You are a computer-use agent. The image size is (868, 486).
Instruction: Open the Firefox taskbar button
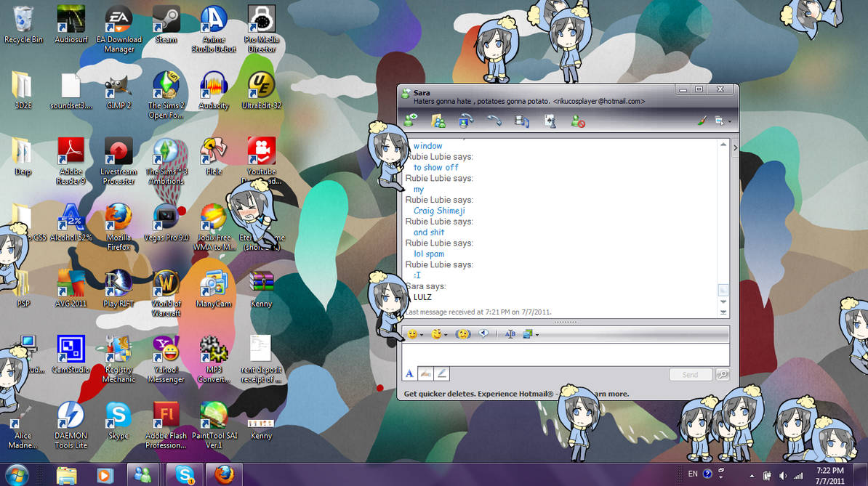(224, 475)
